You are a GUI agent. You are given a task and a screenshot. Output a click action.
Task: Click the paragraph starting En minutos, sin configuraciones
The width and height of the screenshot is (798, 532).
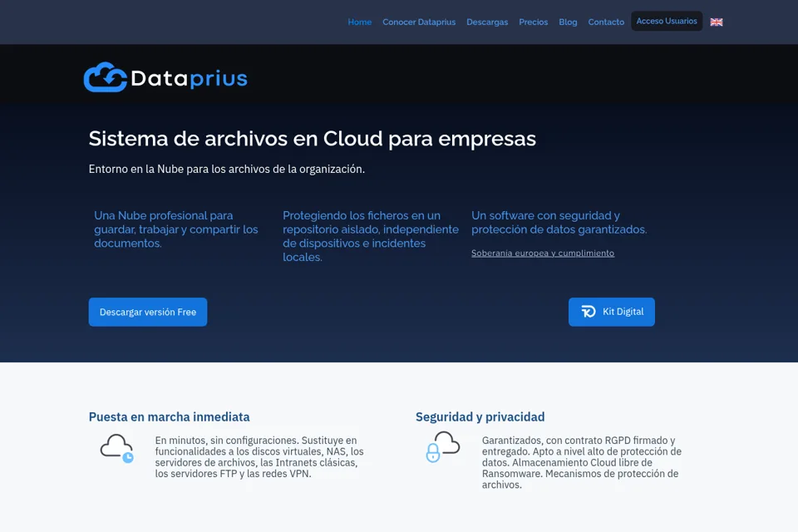coord(259,456)
